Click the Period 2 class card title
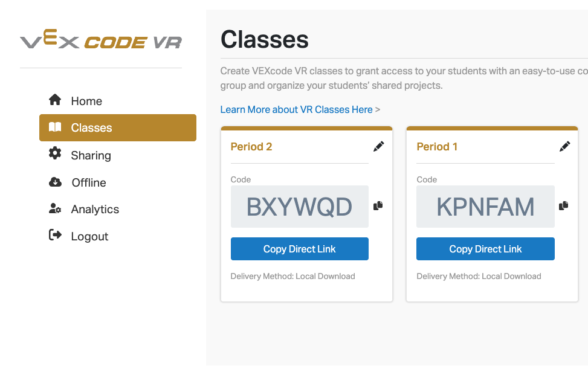588x366 pixels. [251, 146]
